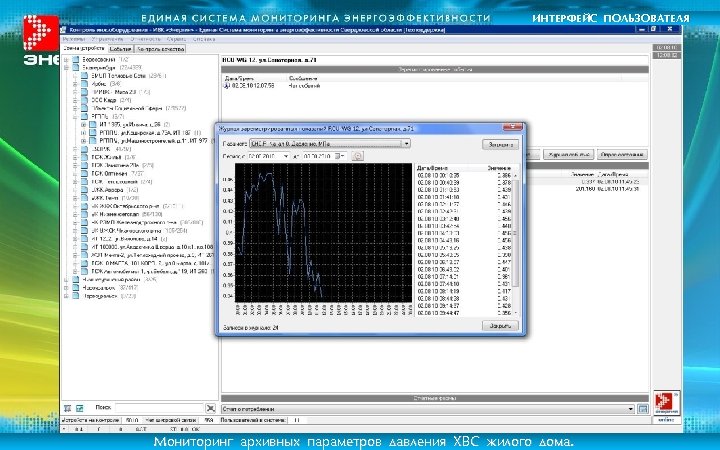Click the first icon left of the search field
The height and width of the screenshot is (450, 720).
(68, 407)
